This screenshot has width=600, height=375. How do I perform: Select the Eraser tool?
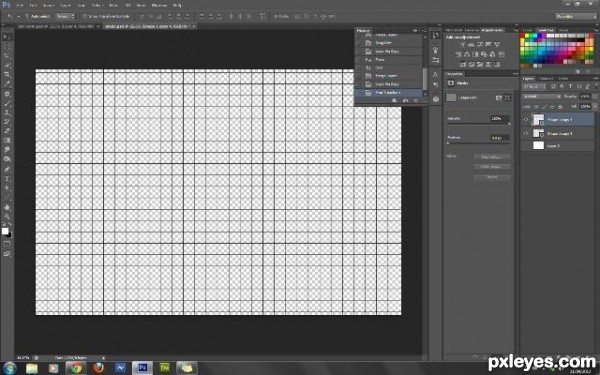coord(7,131)
